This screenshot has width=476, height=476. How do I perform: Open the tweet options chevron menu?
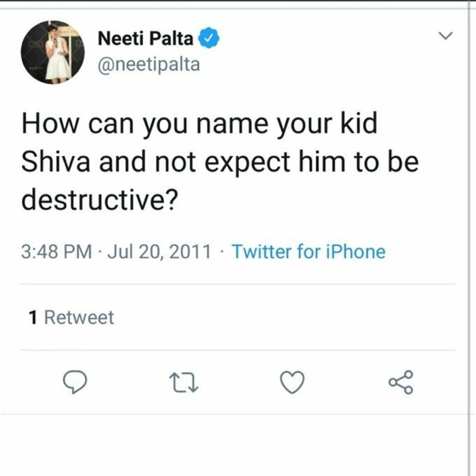click(x=446, y=36)
